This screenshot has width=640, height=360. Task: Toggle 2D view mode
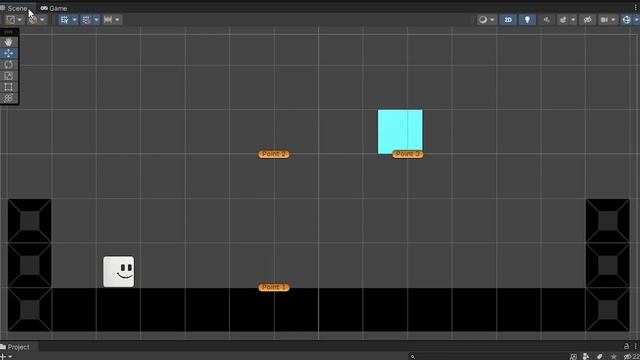(x=508, y=20)
